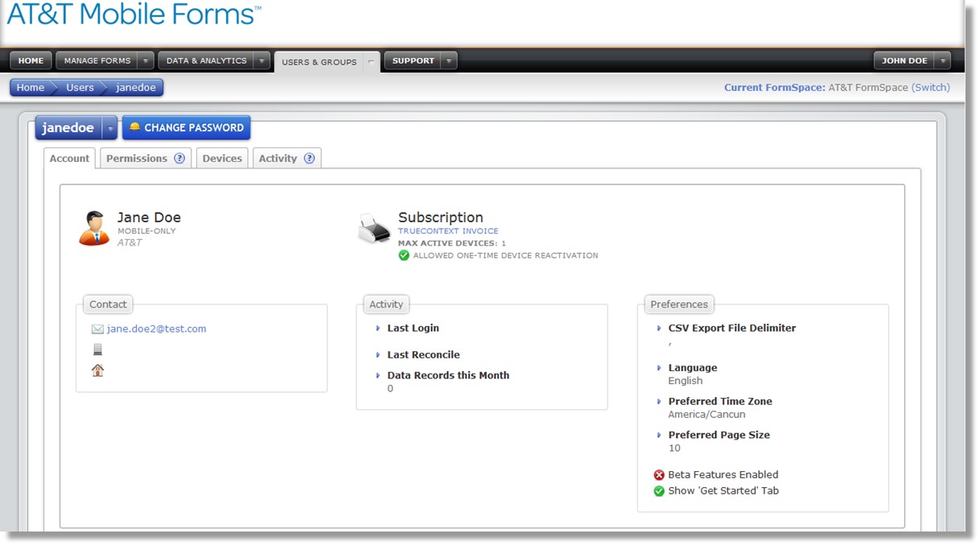This screenshot has width=980, height=546.
Task: Click the Activity tab help icon
Action: pos(309,159)
